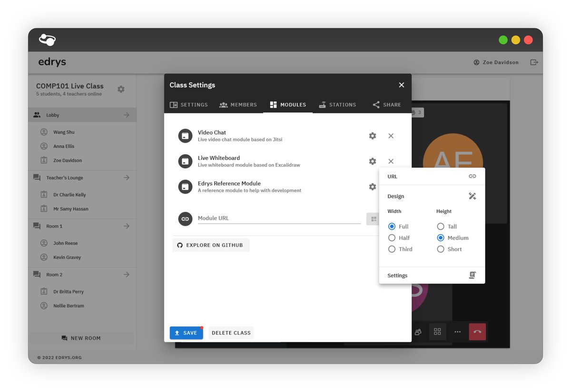The height and width of the screenshot is (392, 571).
Task: Focus the Module URL input field
Action: (279, 218)
